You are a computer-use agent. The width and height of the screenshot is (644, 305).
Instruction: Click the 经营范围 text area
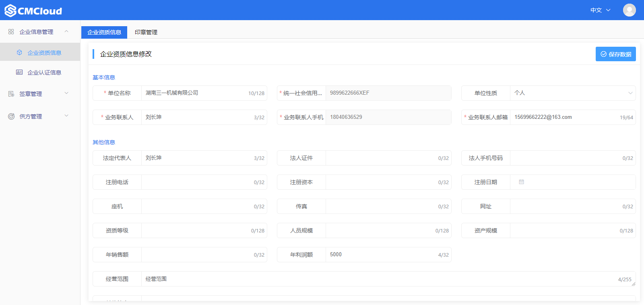pos(388,279)
